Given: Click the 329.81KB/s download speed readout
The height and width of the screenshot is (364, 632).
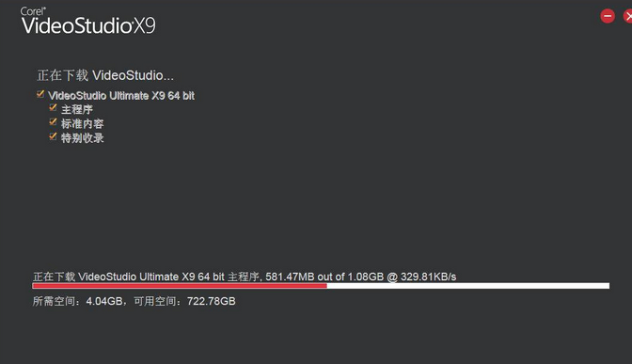Looking at the screenshot, I should pos(429,277).
